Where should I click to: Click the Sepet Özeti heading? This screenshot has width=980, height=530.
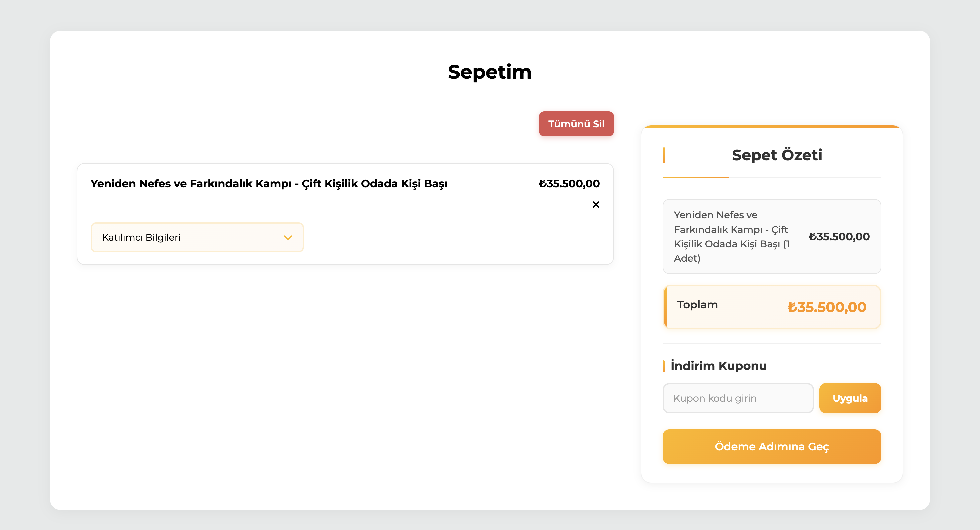(777, 155)
